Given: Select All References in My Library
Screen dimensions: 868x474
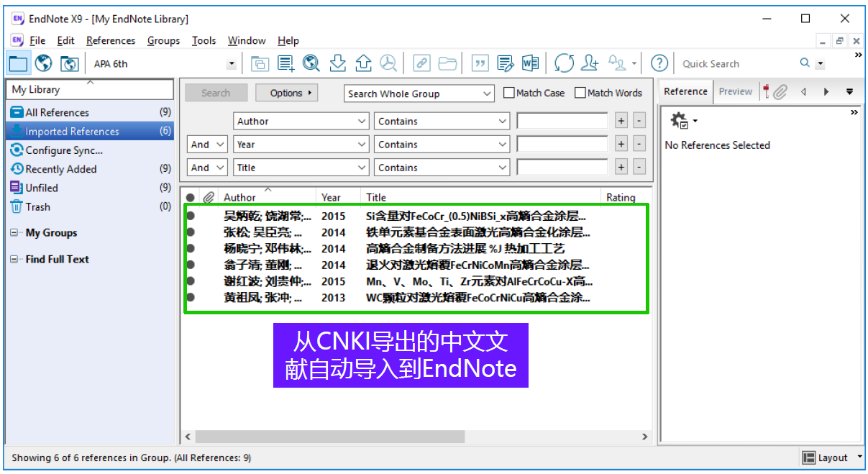Looking at the screenshot, I should tap(90, 113).
